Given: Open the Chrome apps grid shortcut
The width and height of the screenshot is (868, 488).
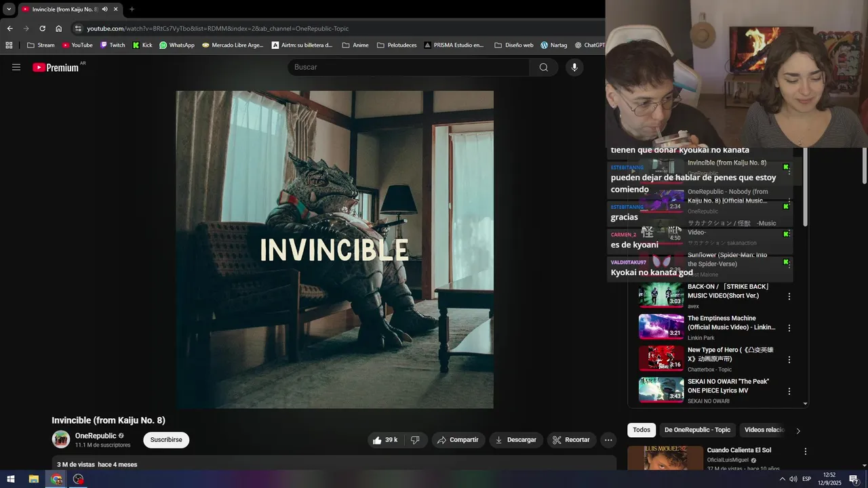Looking at the screenshot, I should point(9,45).
